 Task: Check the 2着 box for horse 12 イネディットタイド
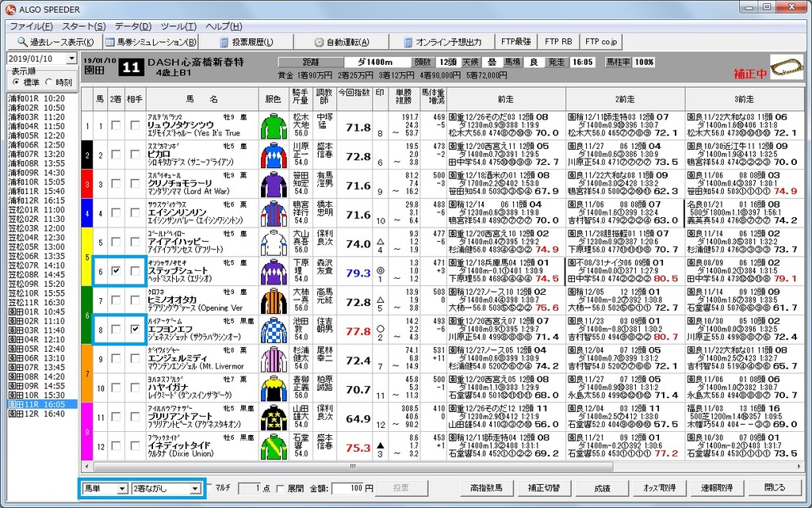[x=116, y=445]
